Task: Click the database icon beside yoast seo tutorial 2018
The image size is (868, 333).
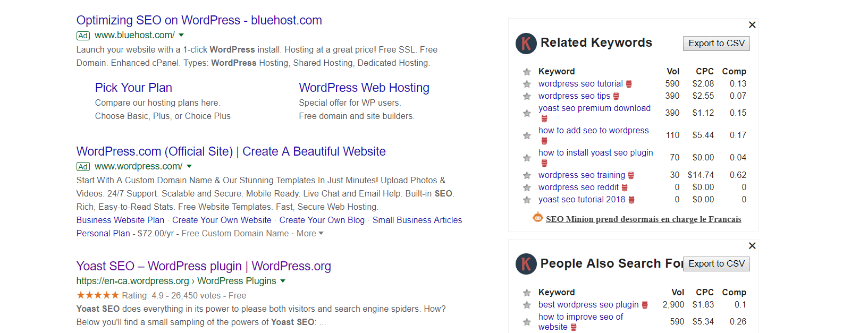Action: [630, 199]
